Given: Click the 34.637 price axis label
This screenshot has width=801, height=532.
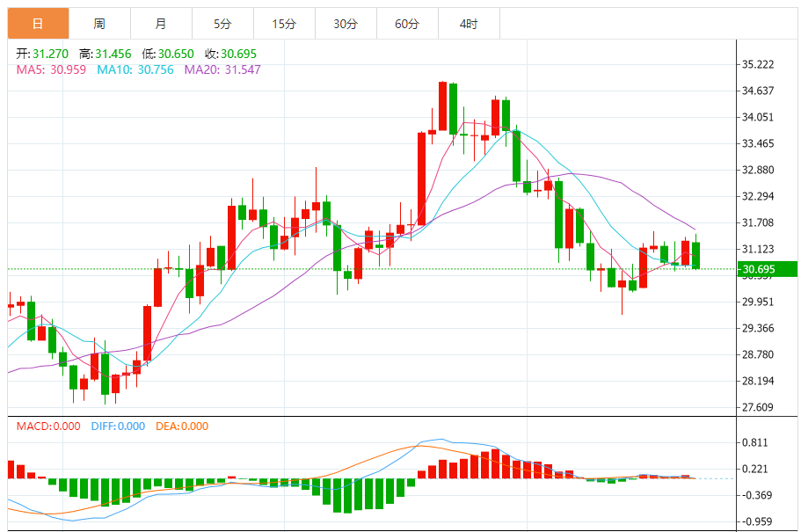Looking at the screenshot, I should (758, 91).
